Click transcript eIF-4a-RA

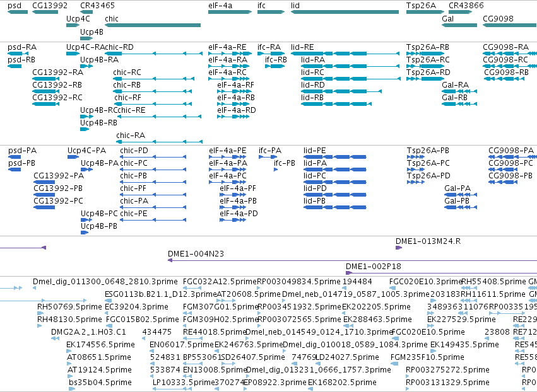[x=230, y=66]
